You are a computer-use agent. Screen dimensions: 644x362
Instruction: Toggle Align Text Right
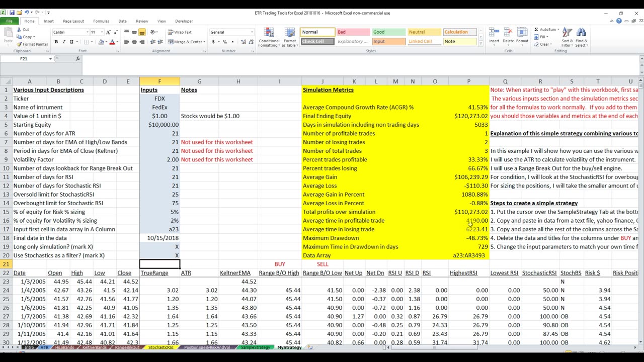pos(142,42)
